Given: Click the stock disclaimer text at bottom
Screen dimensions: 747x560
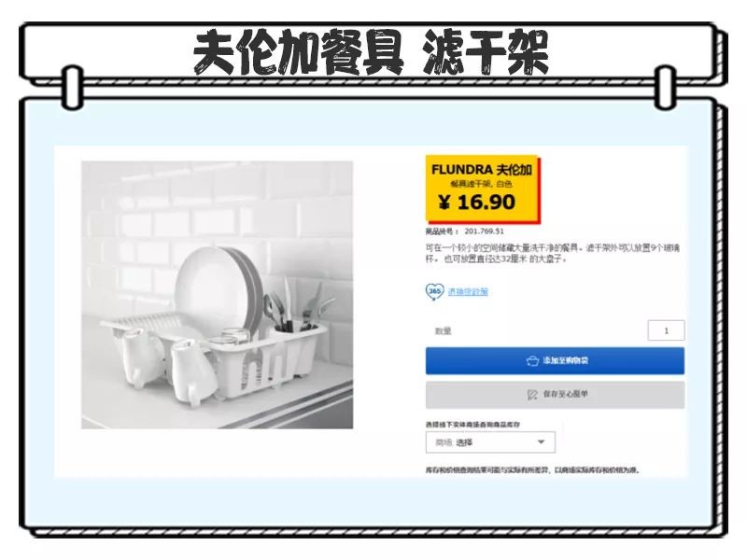Looking at the screenshot, I should (532, 470).
